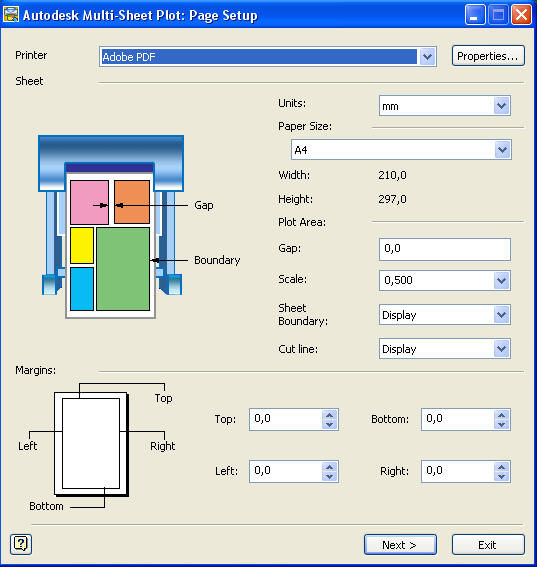Screen dimensions: 537x567
Task: Open the Paper Size A4 dropdown
Action: point(502,150)
